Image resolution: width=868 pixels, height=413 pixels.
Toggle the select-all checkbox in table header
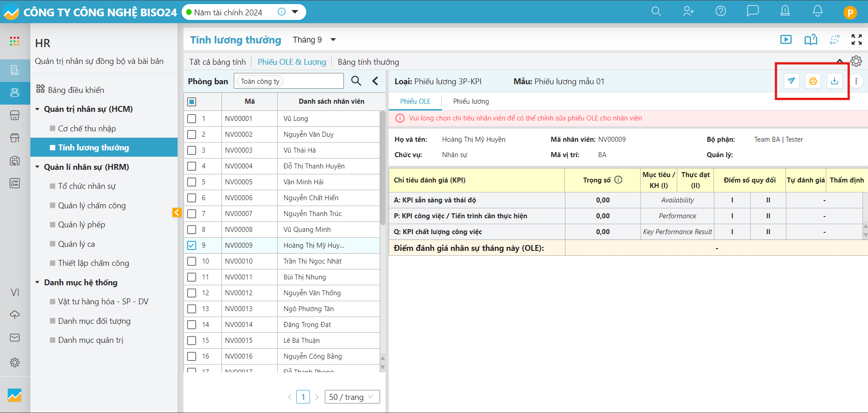(192, 101)
